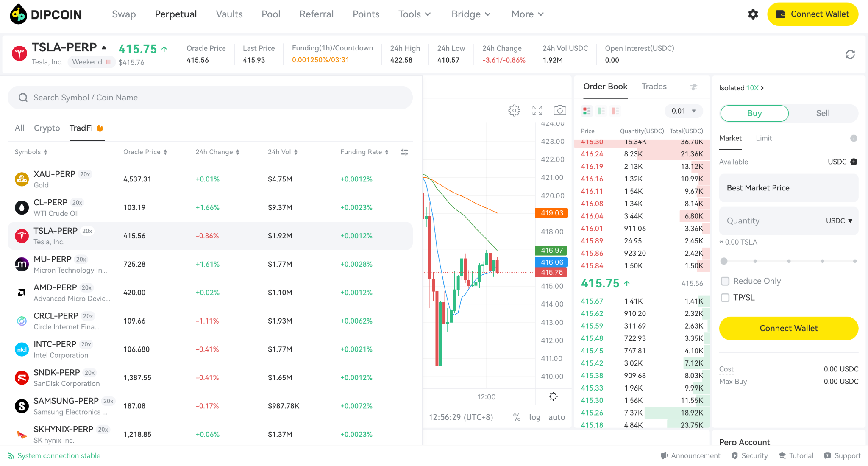Click the Quantity input field
This screenshot has height=466, width=868.
(x=789, y=221)
